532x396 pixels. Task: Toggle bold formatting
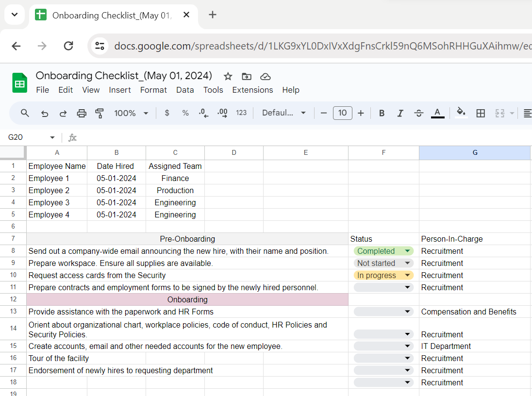pyautogui.click(x=382, y=113)
